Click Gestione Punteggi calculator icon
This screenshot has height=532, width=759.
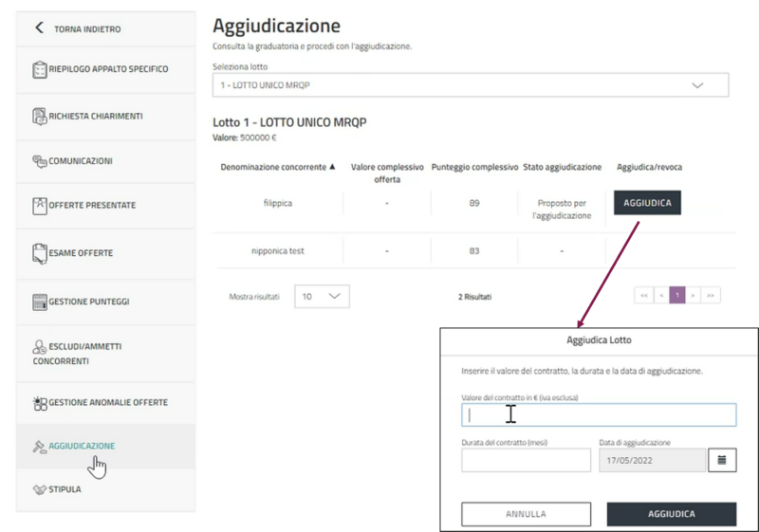40,303
